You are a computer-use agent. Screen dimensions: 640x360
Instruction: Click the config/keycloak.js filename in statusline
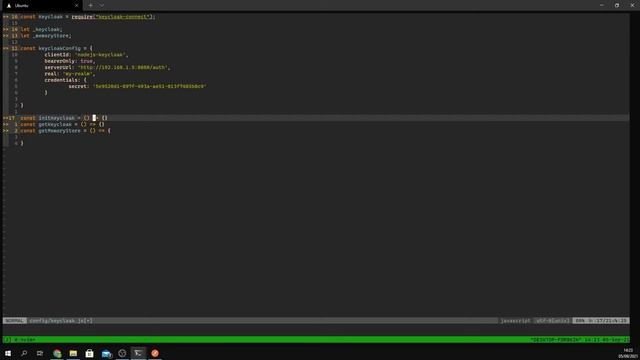[61, 321]
